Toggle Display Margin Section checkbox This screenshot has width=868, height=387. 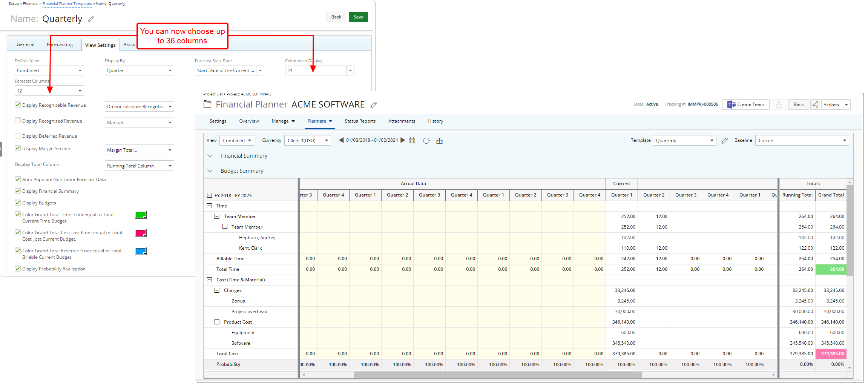[x=18, y=148]
